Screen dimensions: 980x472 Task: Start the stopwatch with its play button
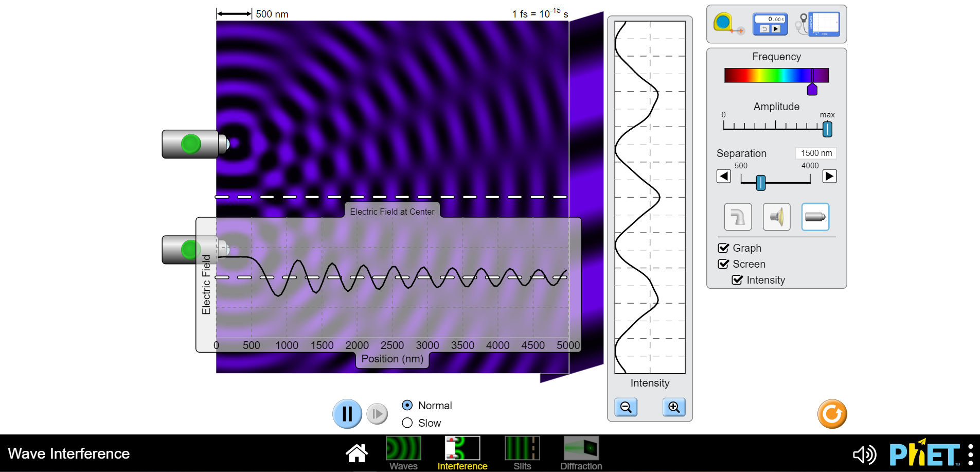point(776,29)
